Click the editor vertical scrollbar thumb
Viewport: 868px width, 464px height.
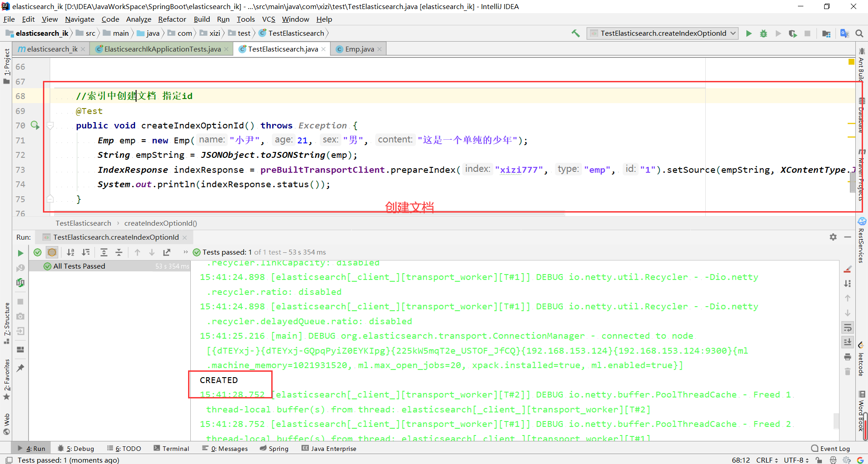[852, 182]
